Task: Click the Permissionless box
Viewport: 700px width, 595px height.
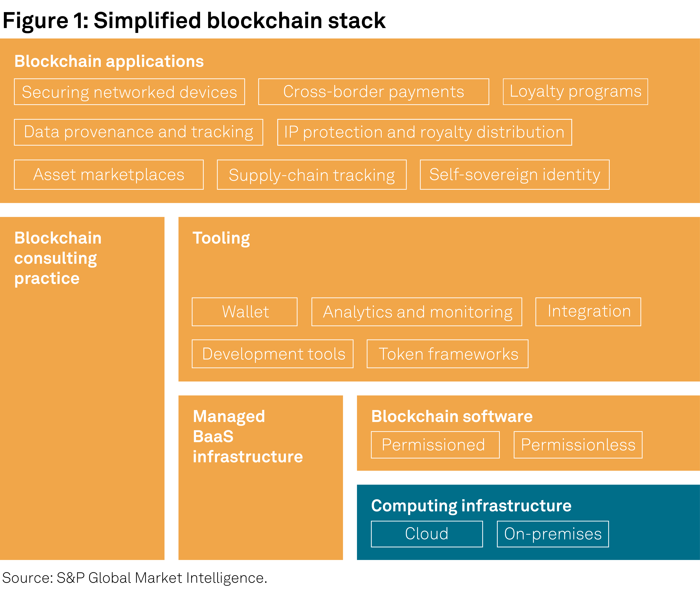Action: tap(578, 445)
